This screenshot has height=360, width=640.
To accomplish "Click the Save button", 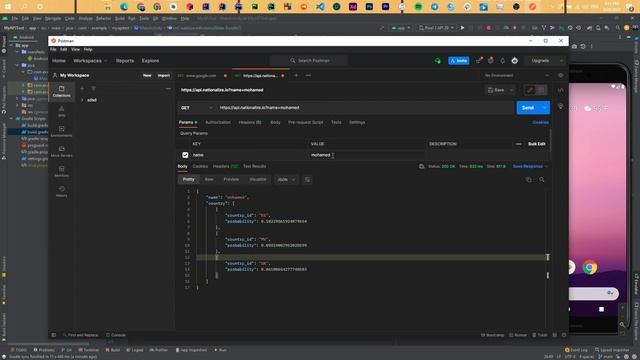I will pyautogui.click(x=496, y=90).
